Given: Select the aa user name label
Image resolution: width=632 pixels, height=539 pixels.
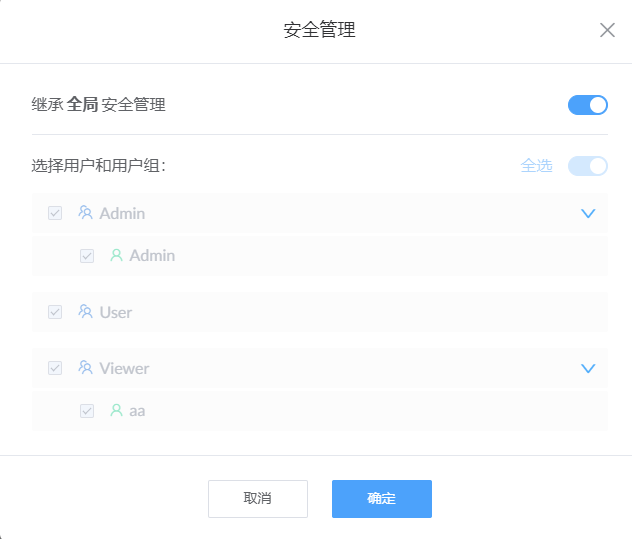Looking at the screenshot, I should (137, 410).
